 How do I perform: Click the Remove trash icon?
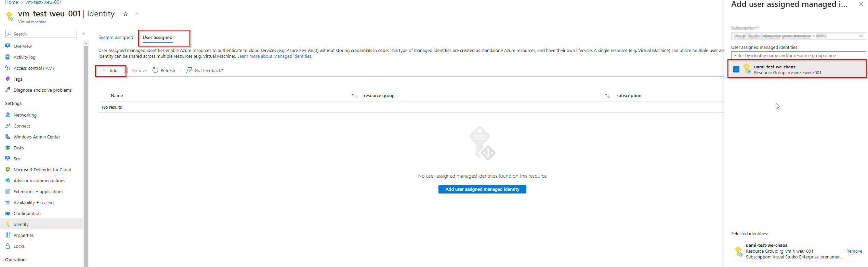pos(126,70)
